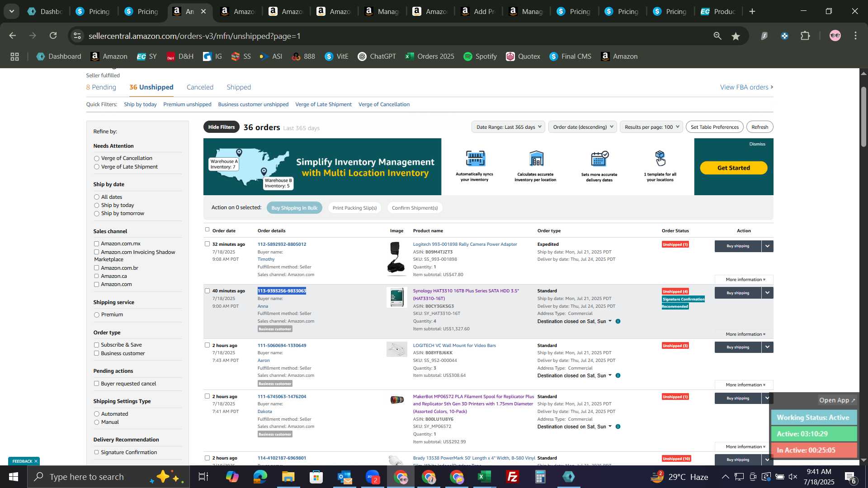The width and height of the screenshot is (868, 488).
Task: Open the new tab plus button
Action: tap(752, 11)
